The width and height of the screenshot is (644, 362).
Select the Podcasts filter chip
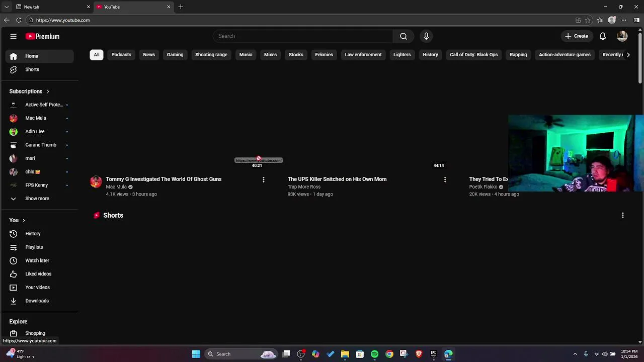(x=121, y=55)
